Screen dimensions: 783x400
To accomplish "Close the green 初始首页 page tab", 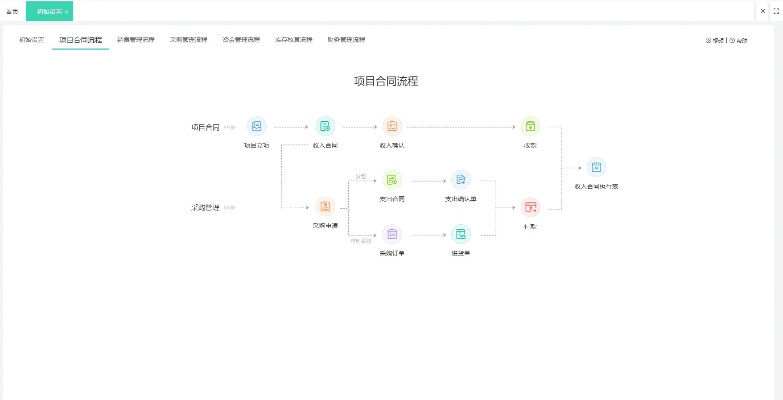I will click(66, 11).
